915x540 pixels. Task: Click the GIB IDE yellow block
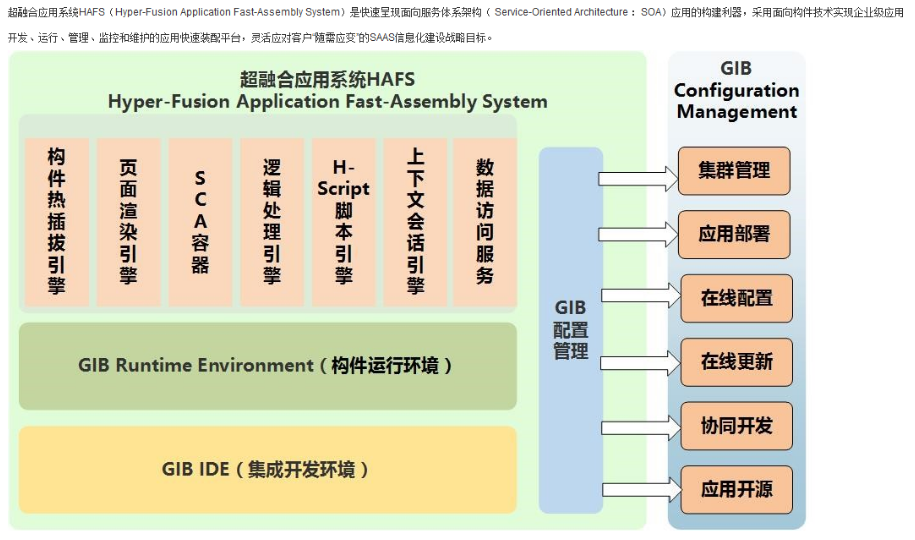click(267, 470)
